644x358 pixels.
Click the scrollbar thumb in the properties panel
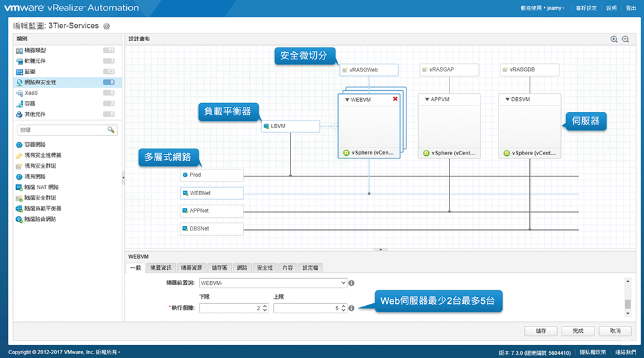[627, 304]
